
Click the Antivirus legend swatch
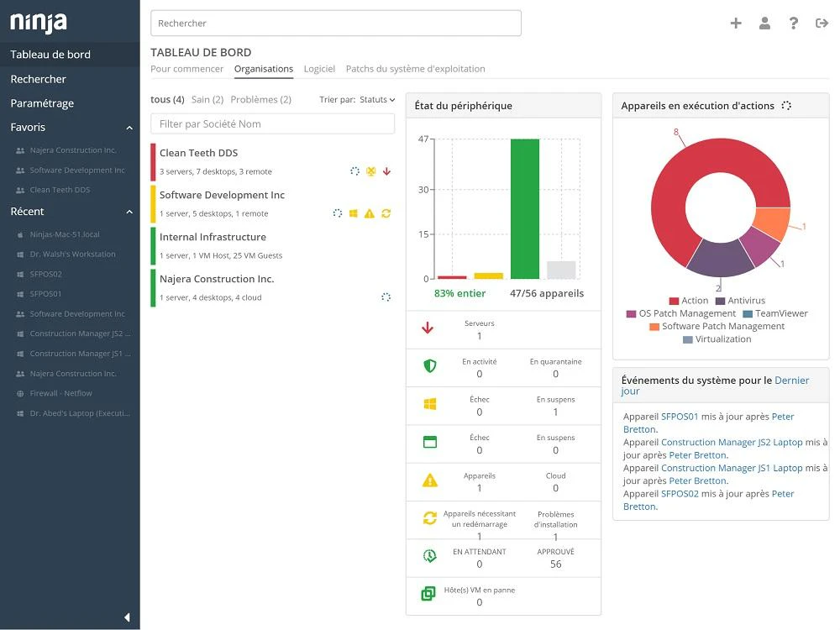point(721,301)
